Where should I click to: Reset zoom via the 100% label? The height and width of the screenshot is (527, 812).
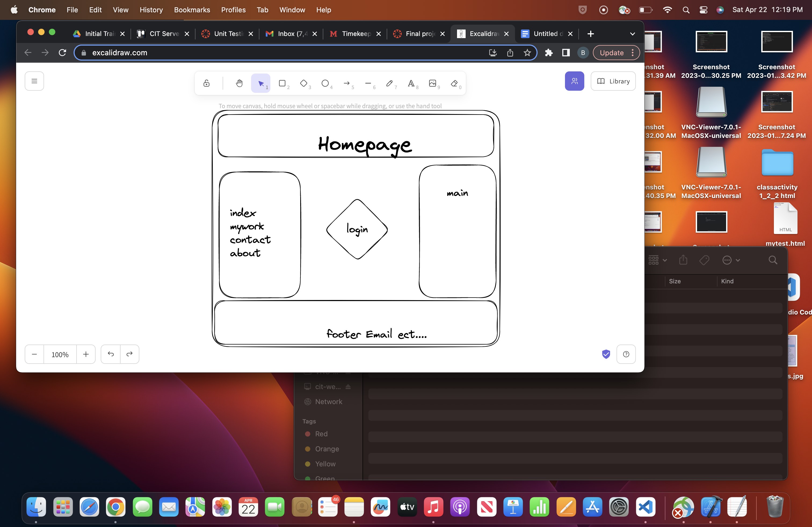(x=60, y=354)
